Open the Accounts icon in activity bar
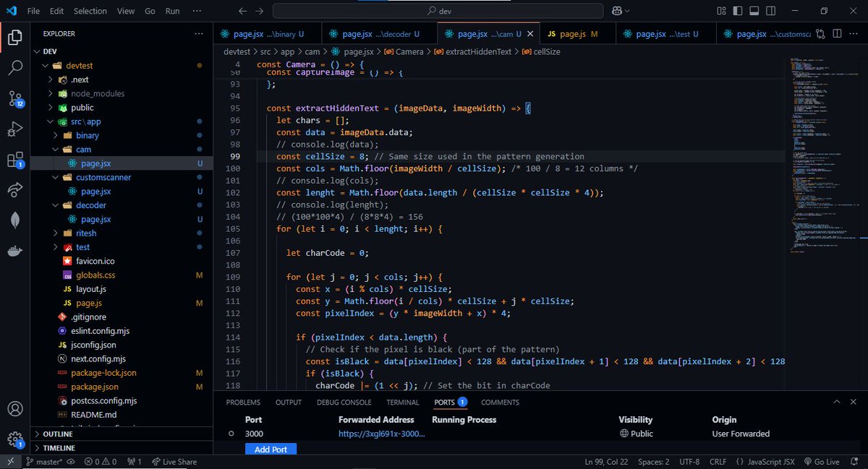868x469 pixels. (x=16, y=408)
